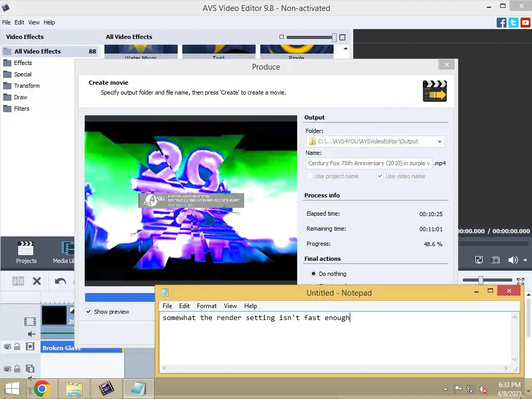Open Notepad's File menu
This screenshot has width=532, height=399.
167,305
